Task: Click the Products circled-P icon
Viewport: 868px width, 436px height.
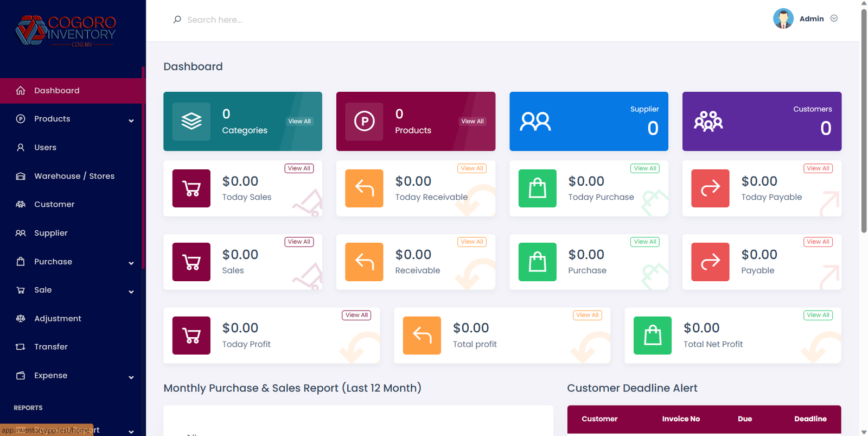Action: pyautogui.click(x=364, y=121)
